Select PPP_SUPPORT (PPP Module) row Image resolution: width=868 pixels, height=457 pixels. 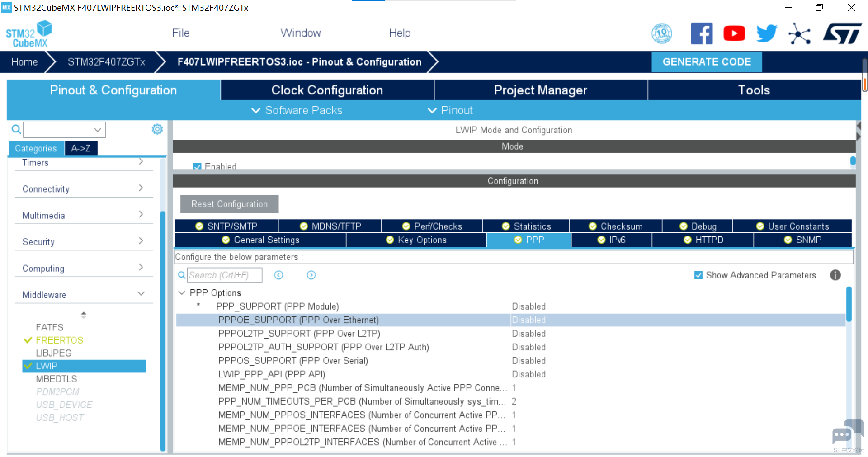(510, 306)
